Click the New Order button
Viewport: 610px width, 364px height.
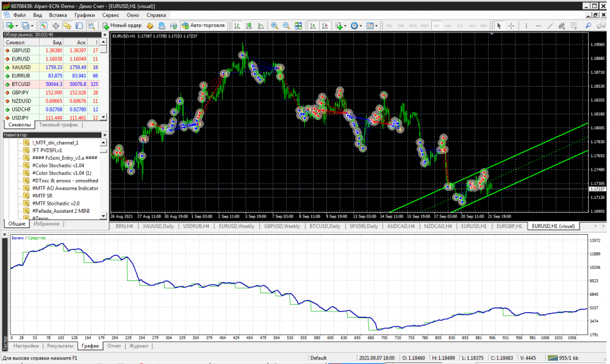coord(122,26)
